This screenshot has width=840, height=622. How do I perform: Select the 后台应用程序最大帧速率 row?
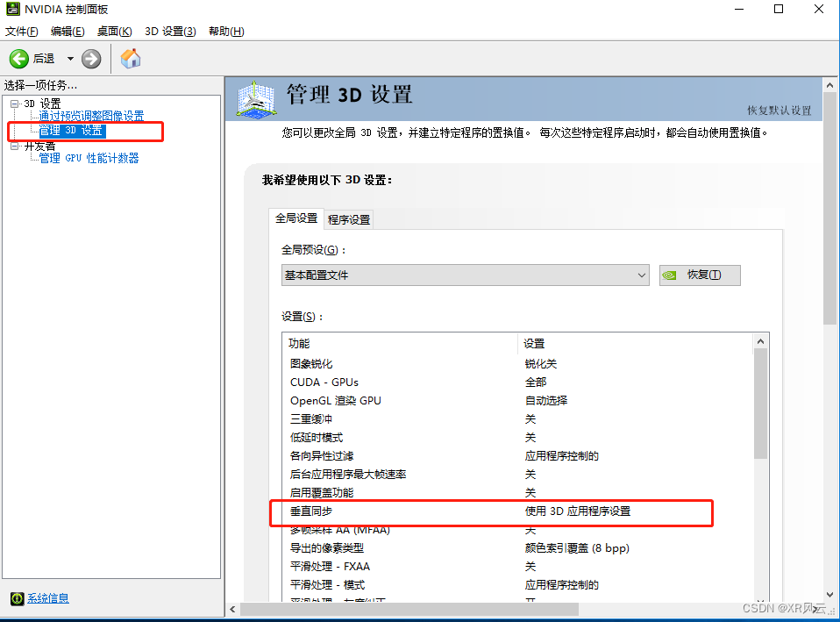point(517,474)
